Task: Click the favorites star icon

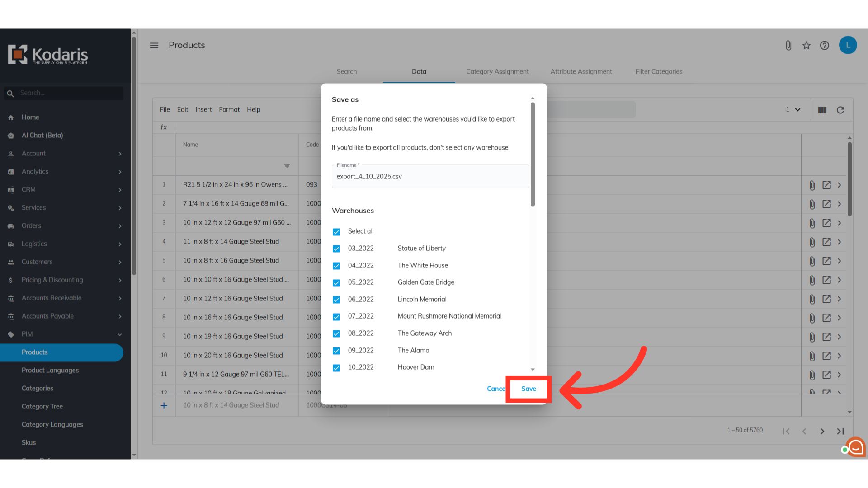Action: coord(807,45)
